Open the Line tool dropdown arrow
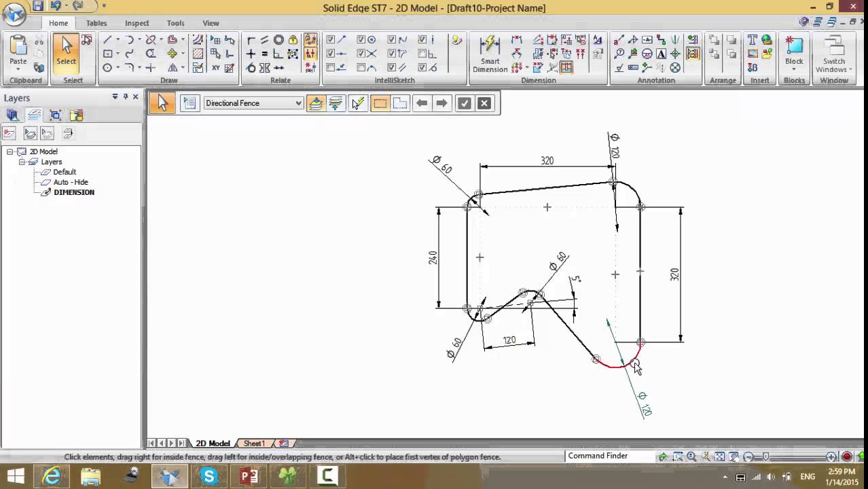The height and width of the screenshot is (489, 868). tap(117, 40)
